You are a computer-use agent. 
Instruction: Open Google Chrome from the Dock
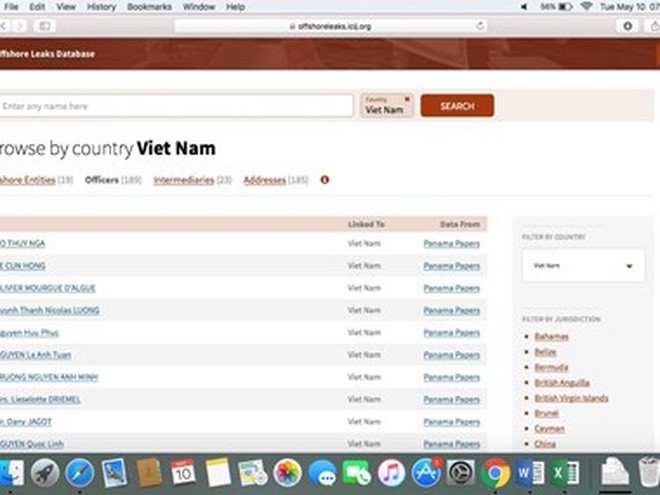tap(495, 472)
